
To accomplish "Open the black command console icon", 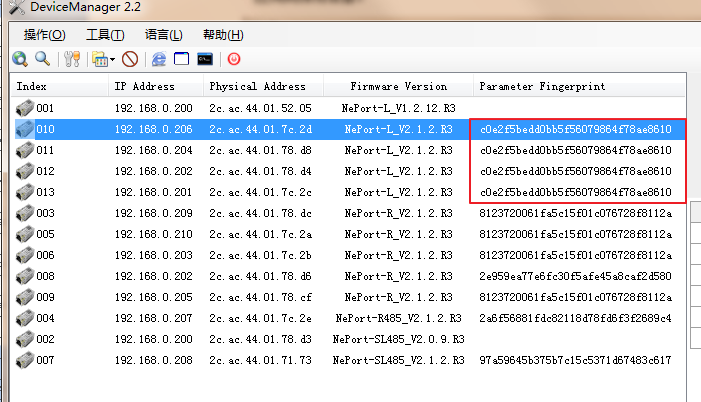I will 204,59.
